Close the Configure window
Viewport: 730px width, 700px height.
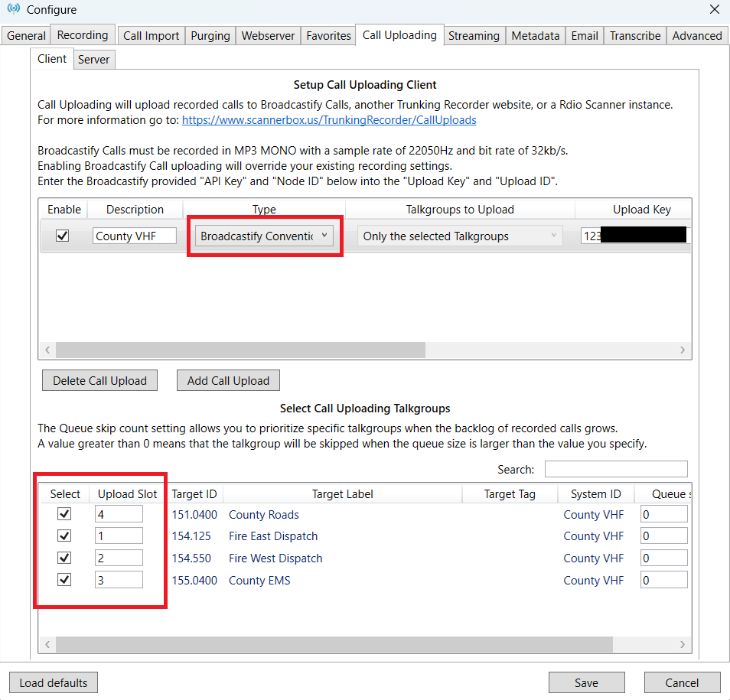coord(714,10)
